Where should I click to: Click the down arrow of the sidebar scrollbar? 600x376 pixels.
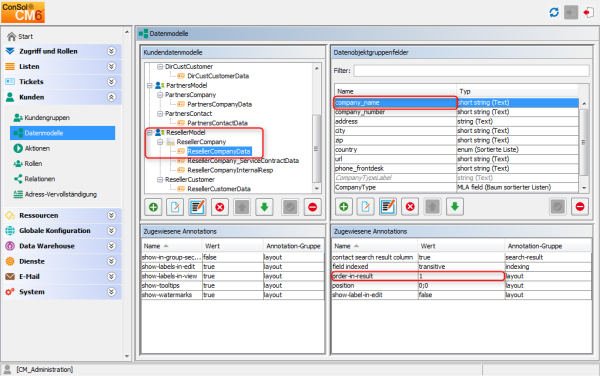coord(127,356)
